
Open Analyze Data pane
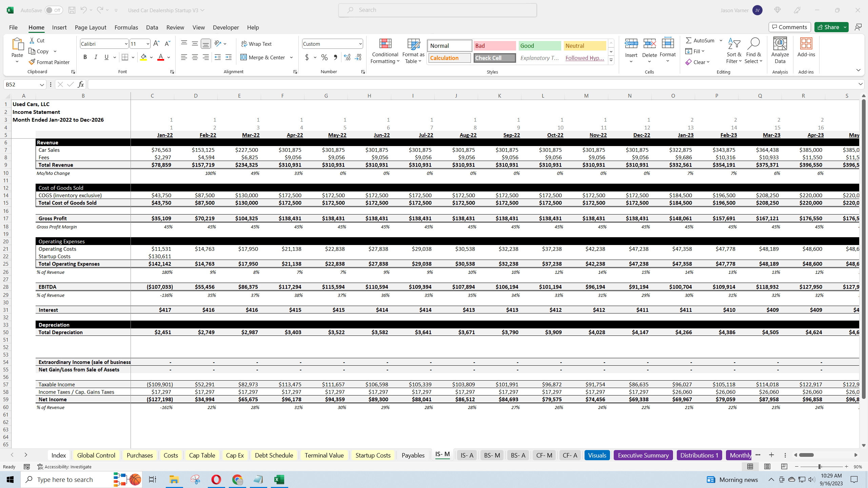(780, 49)
